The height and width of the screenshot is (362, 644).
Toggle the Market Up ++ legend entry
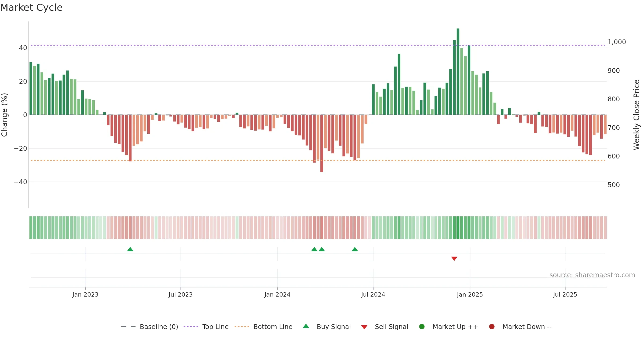point(449,327)
